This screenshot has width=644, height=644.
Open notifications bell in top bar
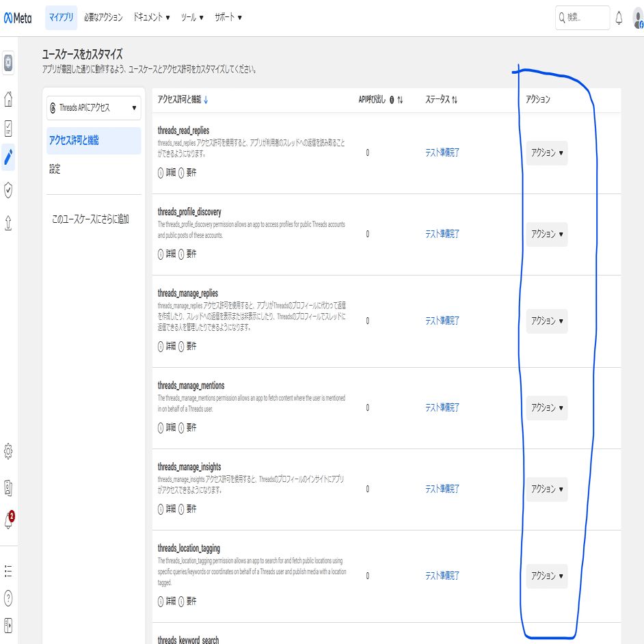click(x=619, y=18)
